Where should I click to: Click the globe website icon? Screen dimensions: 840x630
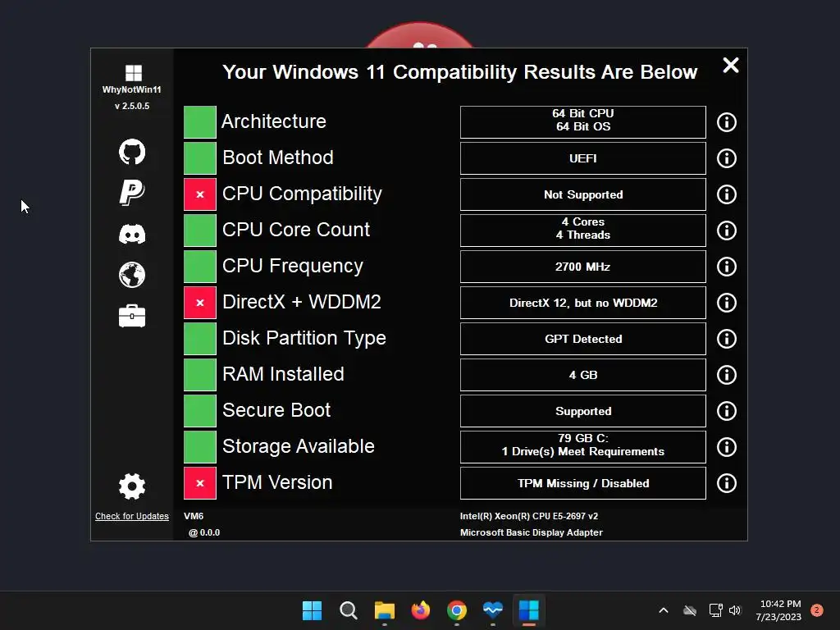[132, 275]
